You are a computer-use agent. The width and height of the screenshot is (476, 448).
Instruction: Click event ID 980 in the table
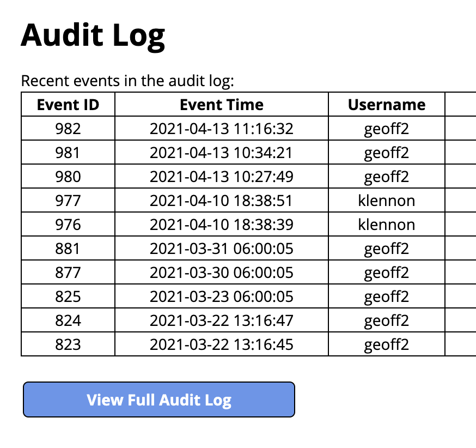(68, 177)
